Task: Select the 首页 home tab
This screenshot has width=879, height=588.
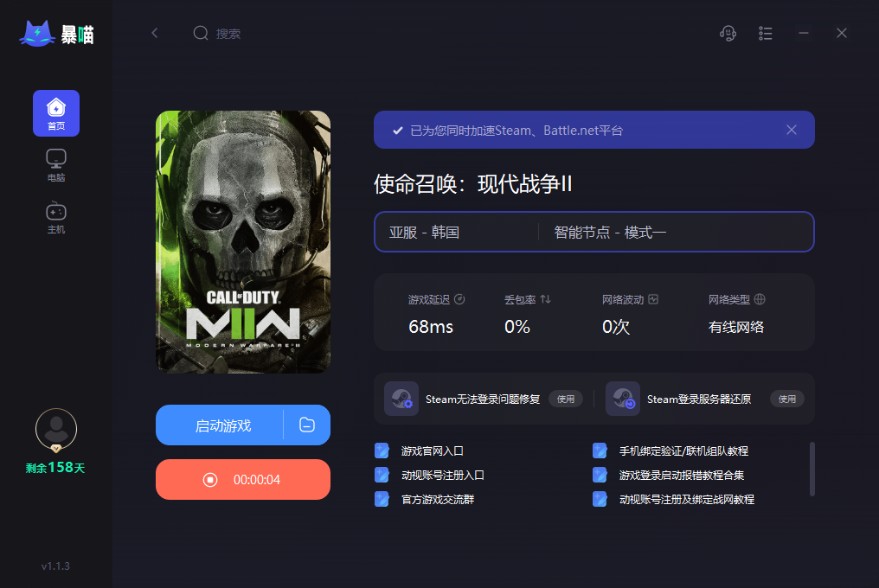Action: click(56, 113)
